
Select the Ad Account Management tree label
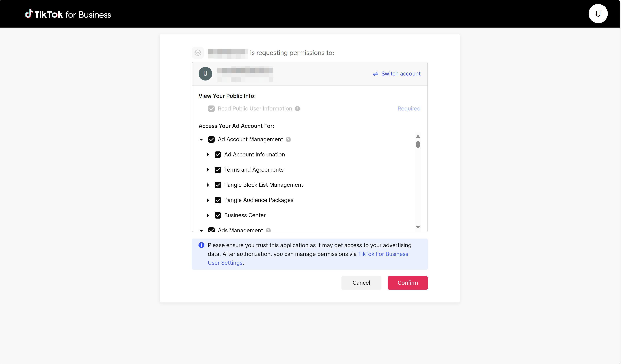click(x=250, y=139)
